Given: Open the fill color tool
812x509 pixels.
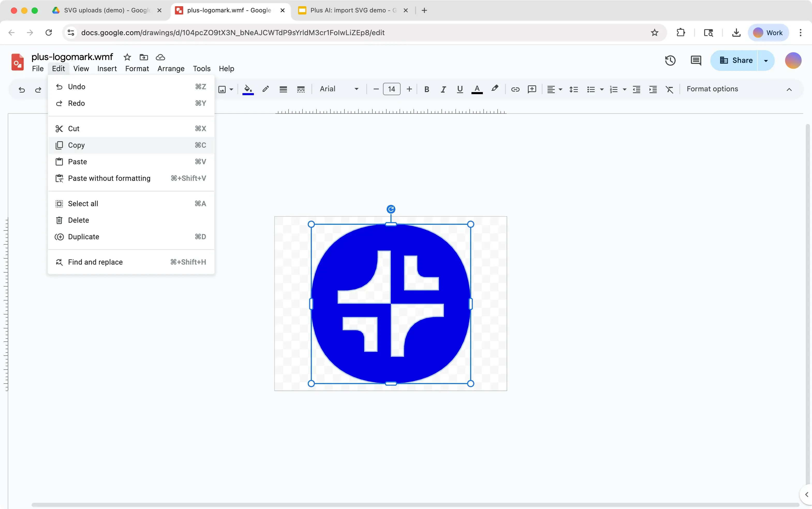Looking at the screenshot, I should 248,89.
